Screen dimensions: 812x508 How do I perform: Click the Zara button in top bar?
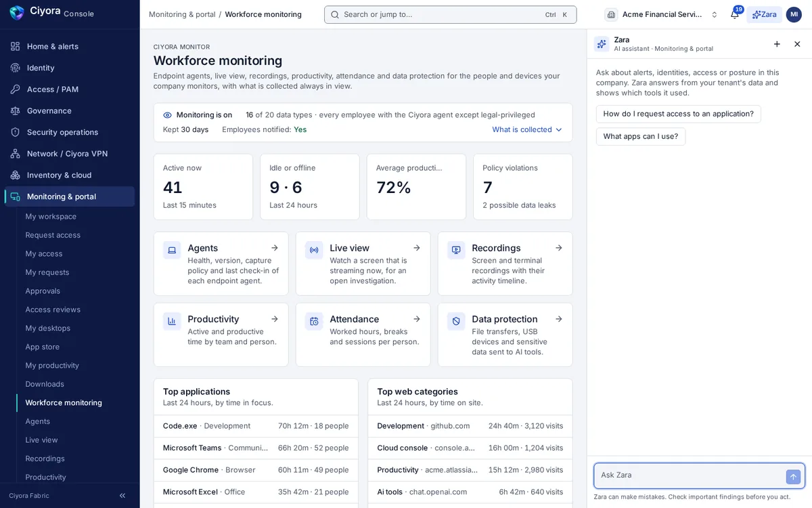pos(764,14)
